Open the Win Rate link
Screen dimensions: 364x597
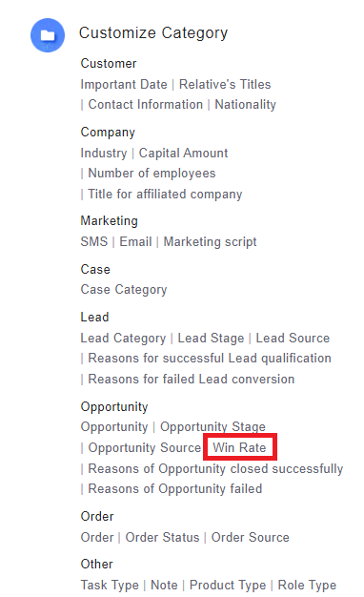tap(239, 447)
